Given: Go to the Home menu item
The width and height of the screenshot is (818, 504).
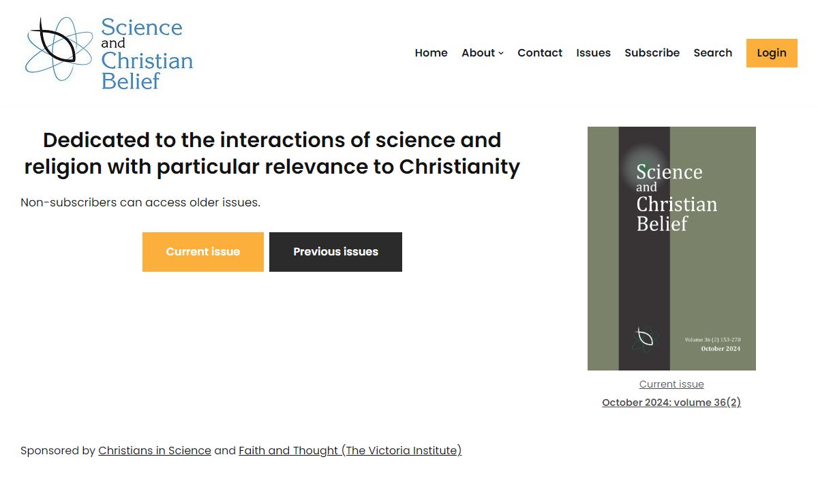Looking at the screenshot, I should [431, 53].
